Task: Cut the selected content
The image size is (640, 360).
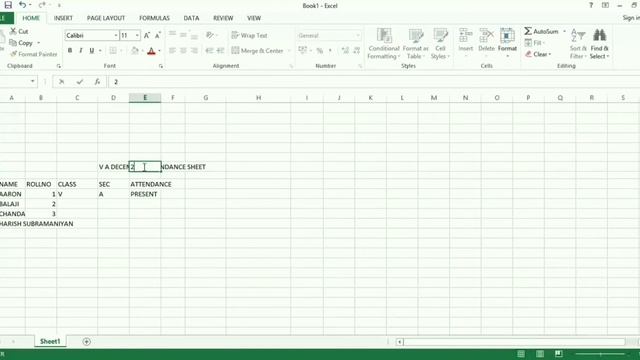Action: pos(19,31)
